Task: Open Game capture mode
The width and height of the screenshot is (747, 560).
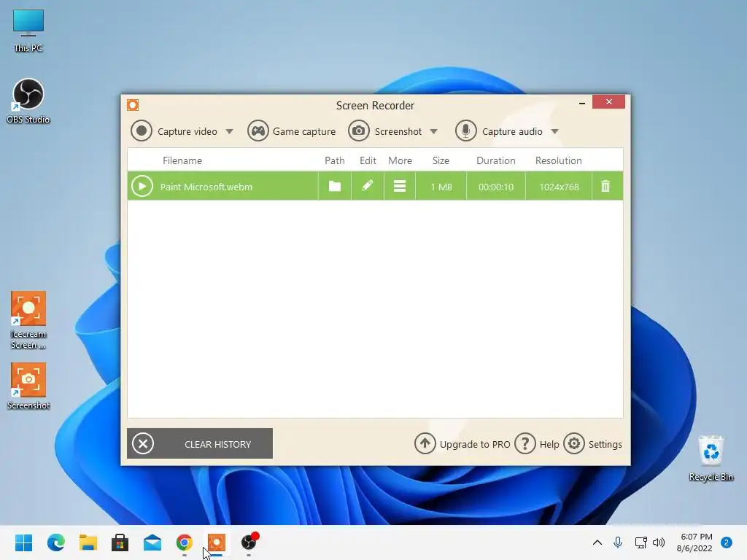Action: coord(292,131)
